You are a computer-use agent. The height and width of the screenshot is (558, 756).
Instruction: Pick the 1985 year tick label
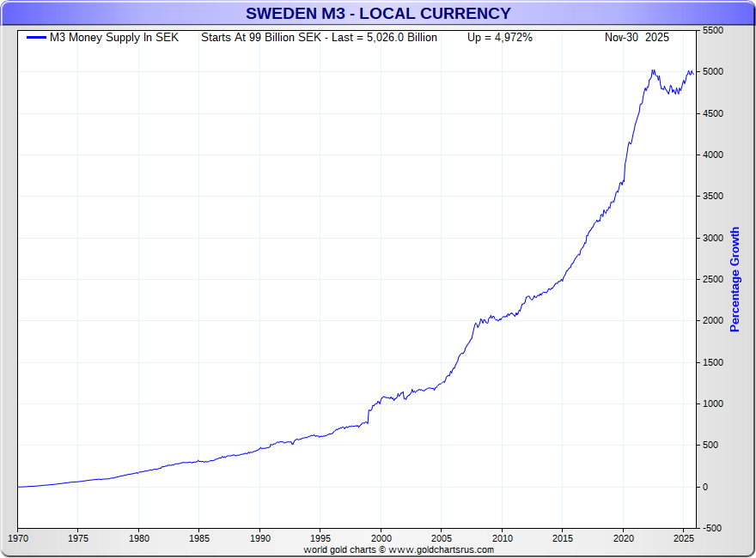(x=198, y=539)
